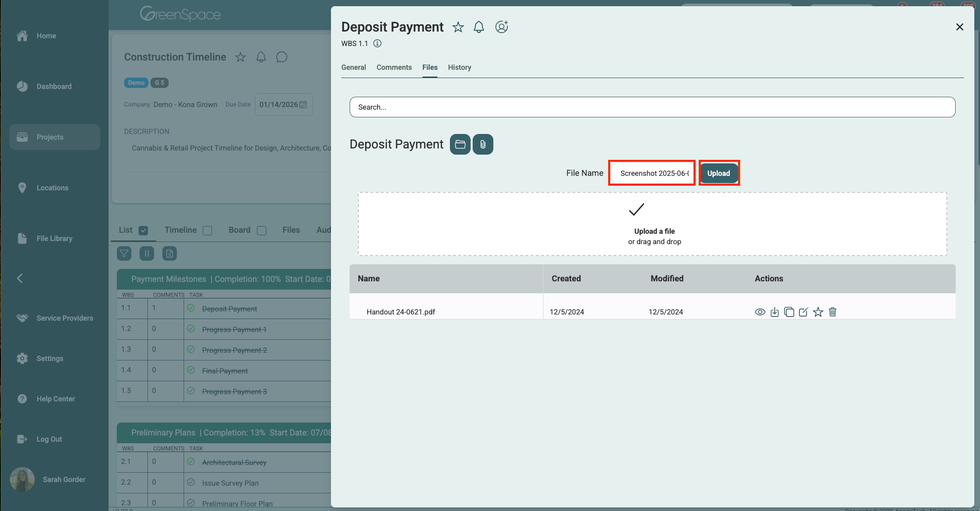Click the Files view label in project tabs
This screenshot has height=511, width=980.
click(291, 230)
